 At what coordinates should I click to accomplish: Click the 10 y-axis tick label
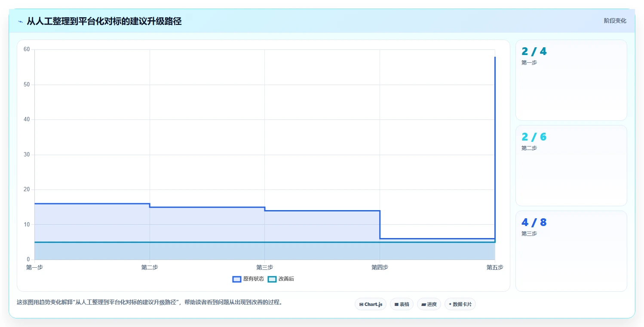27,225
